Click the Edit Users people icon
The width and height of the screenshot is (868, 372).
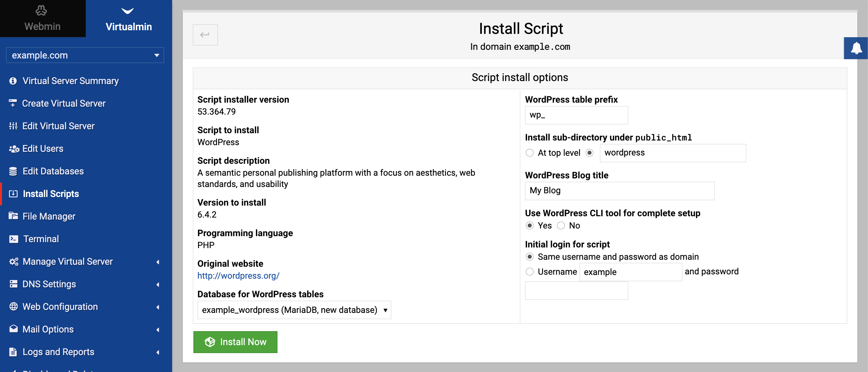pos(14,148)
